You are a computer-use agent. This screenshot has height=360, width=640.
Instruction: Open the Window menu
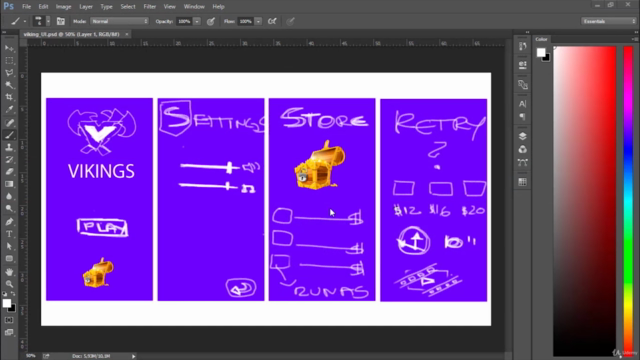(x=194, y=7)
